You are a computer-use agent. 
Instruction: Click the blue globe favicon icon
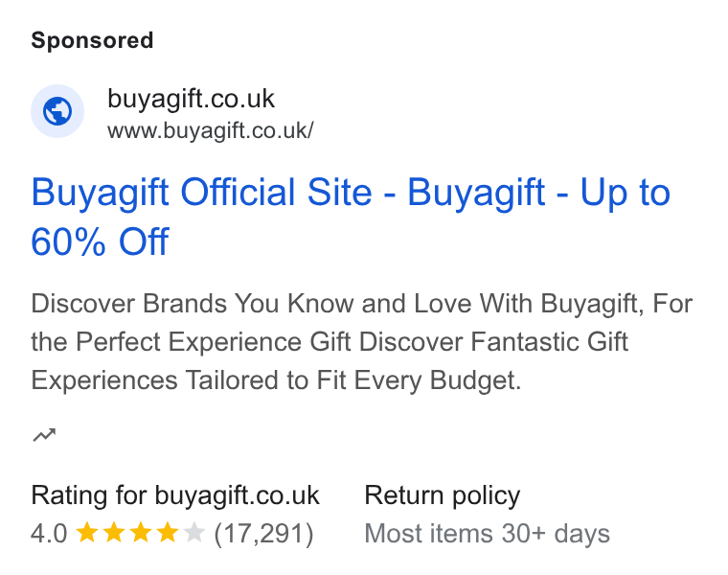tap(57, 111)
